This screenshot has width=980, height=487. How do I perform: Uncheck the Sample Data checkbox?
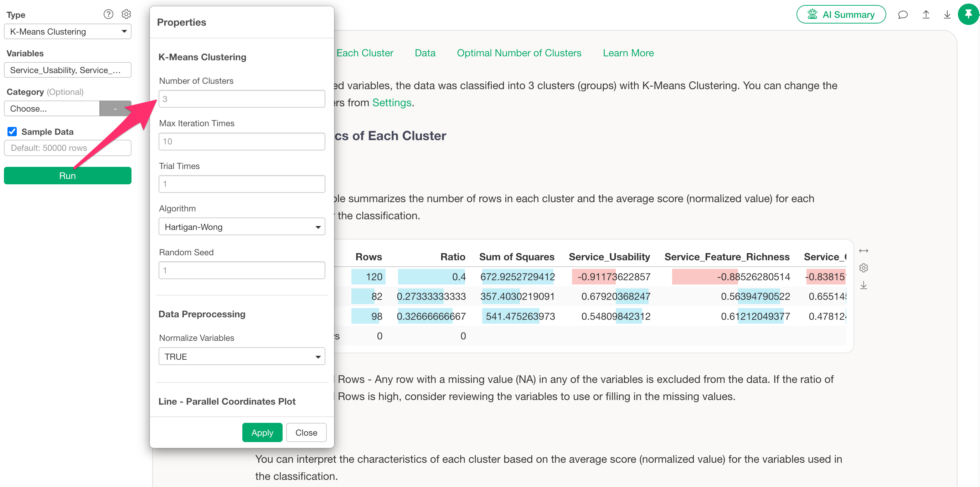pyautogui.click(x=12, y=132)
